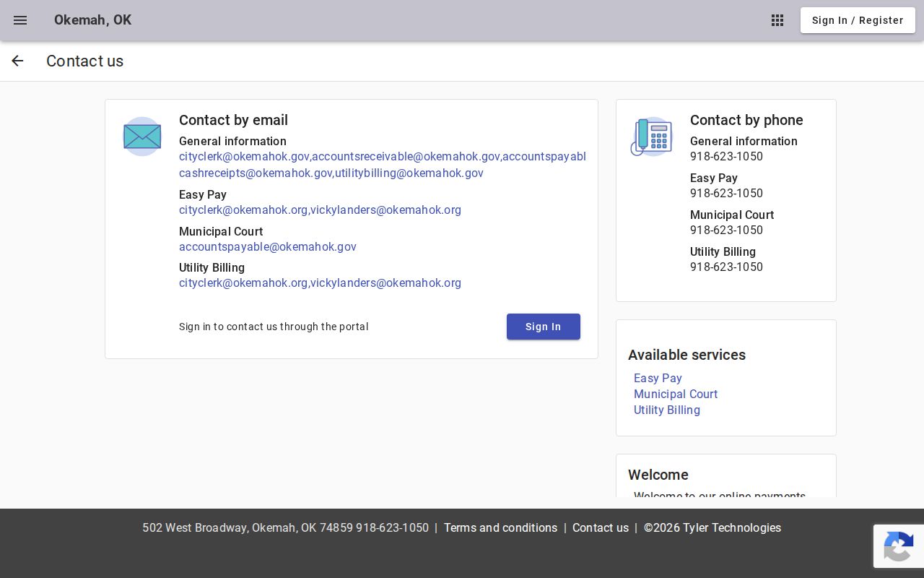
Task: Click the Sign In / Register button
Action: pyautogui.click(x=858, y=20)
